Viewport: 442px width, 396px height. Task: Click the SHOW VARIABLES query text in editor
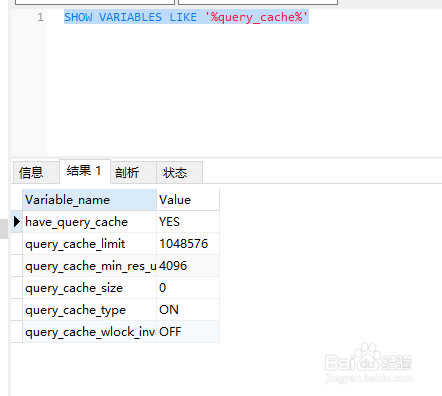(x=186, y=17)
